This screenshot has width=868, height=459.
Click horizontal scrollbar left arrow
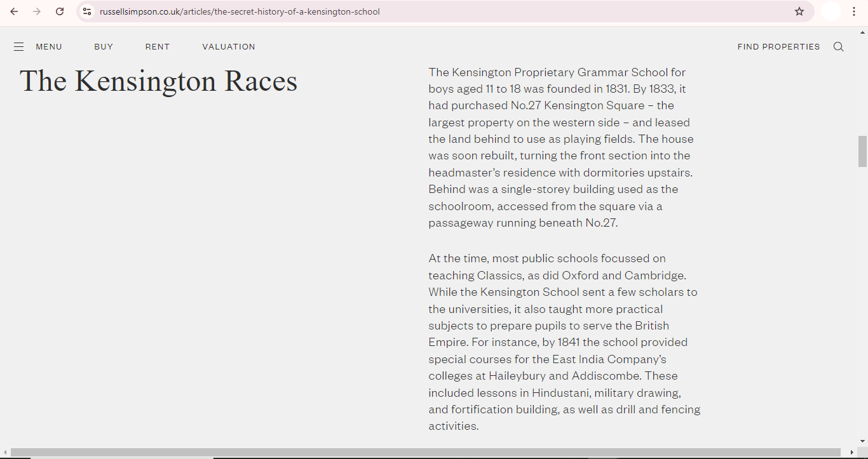pyautogui.click(x=5, y=453)
